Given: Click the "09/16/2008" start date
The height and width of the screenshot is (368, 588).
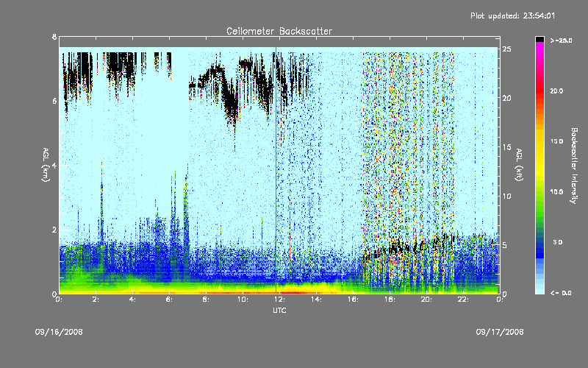Looking at the screenshot, I should pyautogui.click(x=59, y=332).
